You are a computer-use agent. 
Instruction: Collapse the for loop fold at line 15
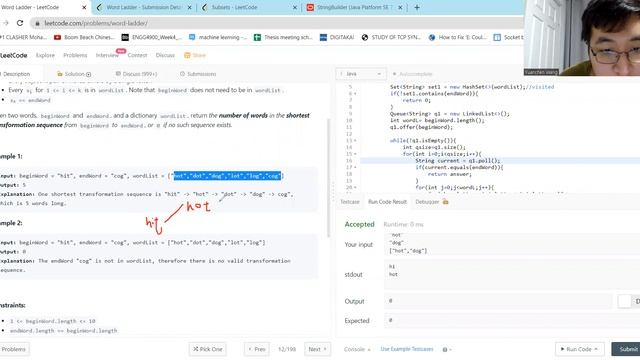pos(355,154)
